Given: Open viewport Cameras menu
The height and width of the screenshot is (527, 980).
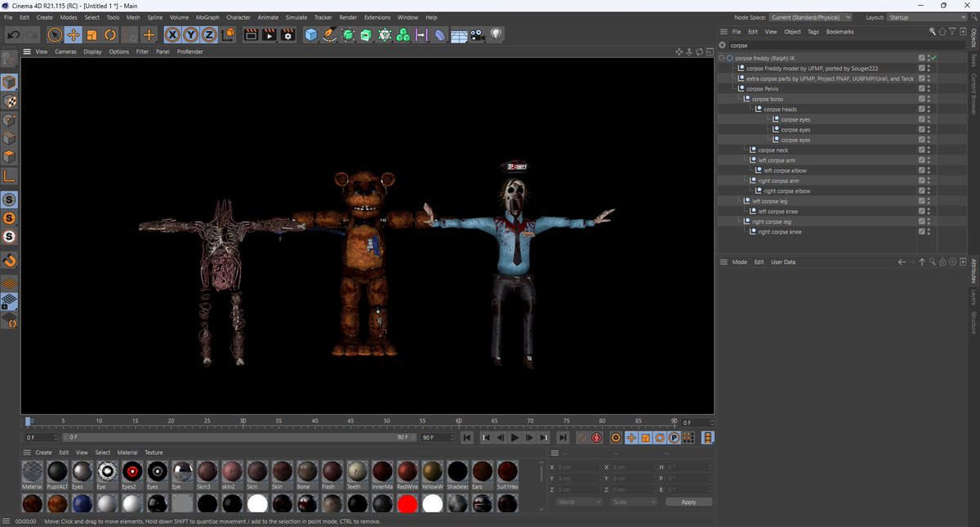Looking at the screenshot, I should point(66,51).
